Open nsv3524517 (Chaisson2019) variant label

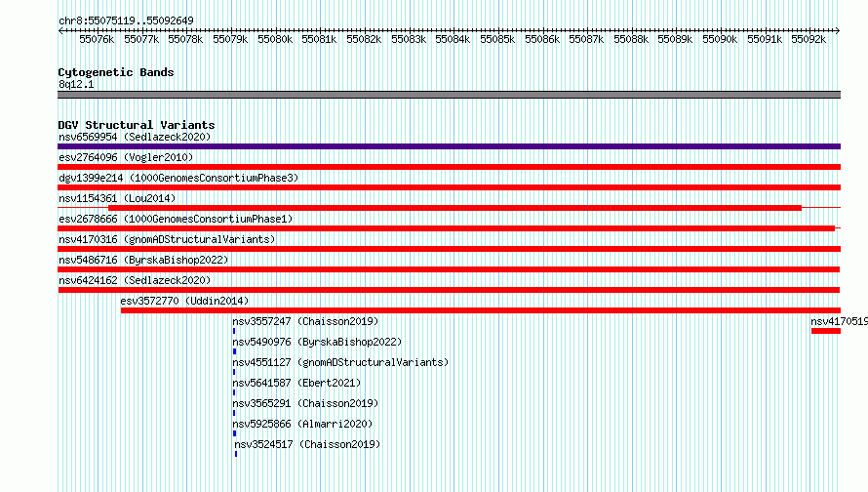308,444
